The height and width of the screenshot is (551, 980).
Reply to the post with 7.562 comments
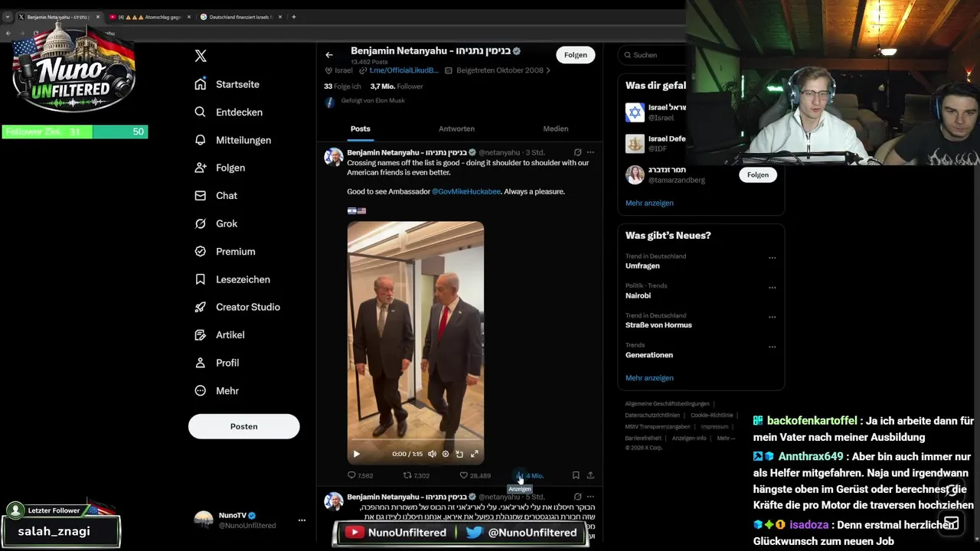tap(361, 475)
